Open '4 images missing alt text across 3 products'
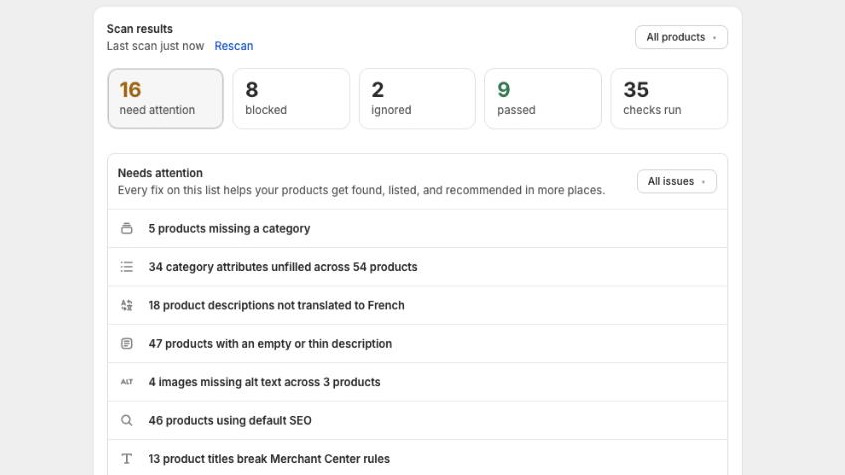The width and height of the screenshot is (845, 475). point(418,382)
